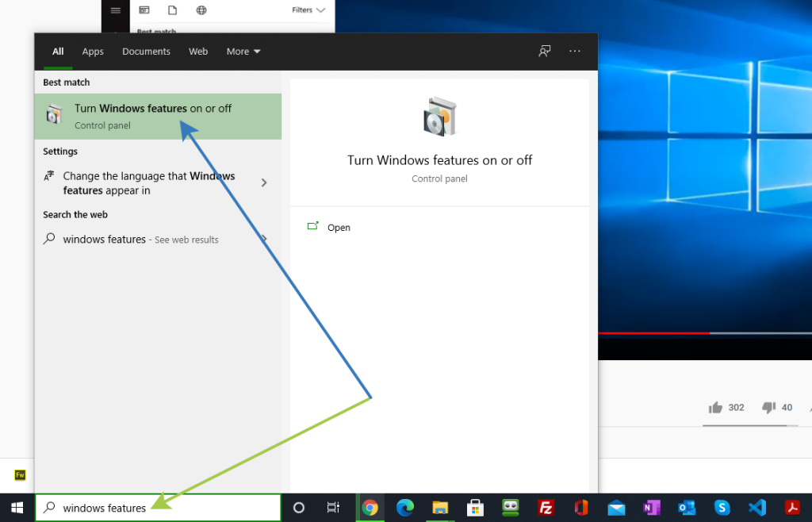
Task: Launch FileZilla from the taskbar
Action: point(546,508)
